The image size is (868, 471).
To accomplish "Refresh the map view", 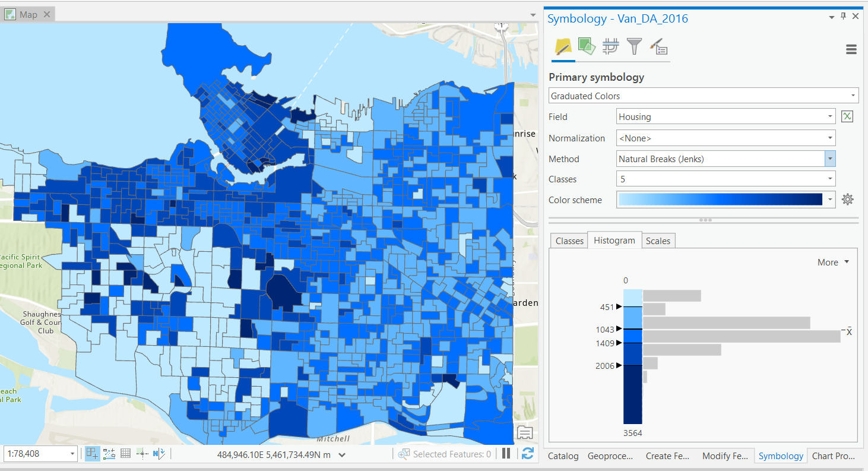I will [x=527, y=454].
